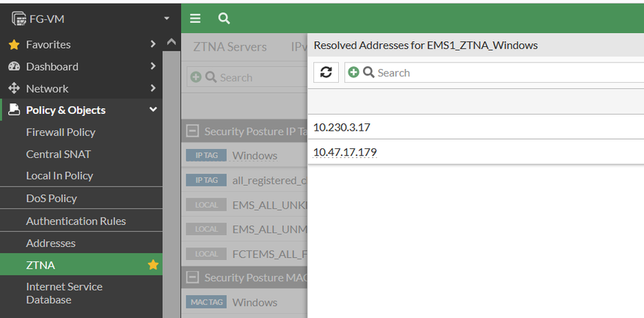Collapse the Security Posture MAC group
644x318 pixels.
coord(193,278)
